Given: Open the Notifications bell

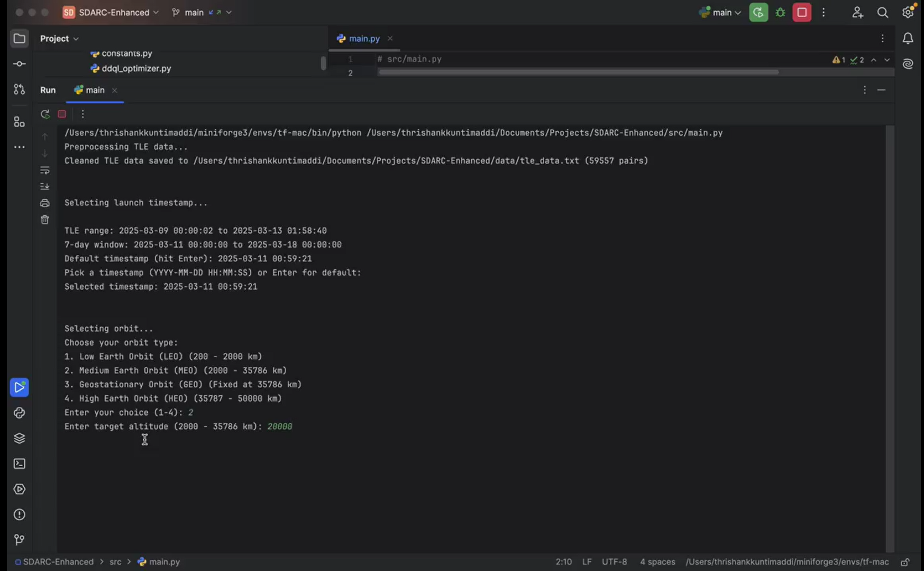Looking at the screenshot, I should point(908,38).
